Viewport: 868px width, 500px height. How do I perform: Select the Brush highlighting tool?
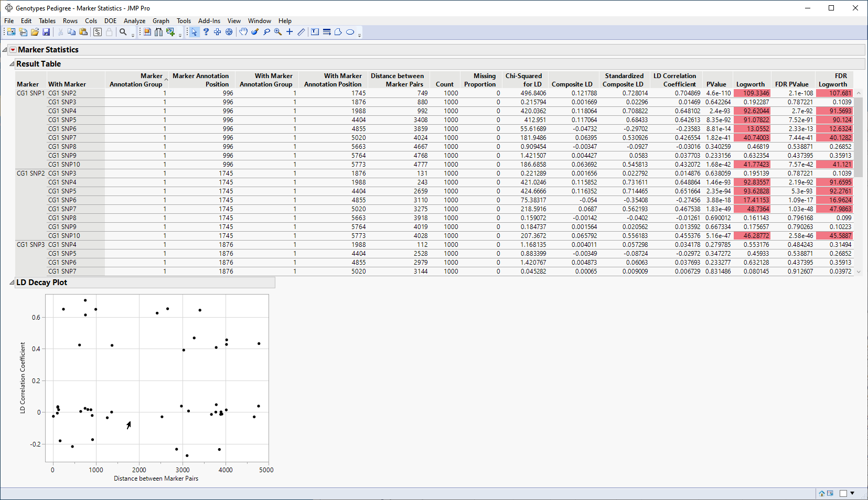click(255, 32)
